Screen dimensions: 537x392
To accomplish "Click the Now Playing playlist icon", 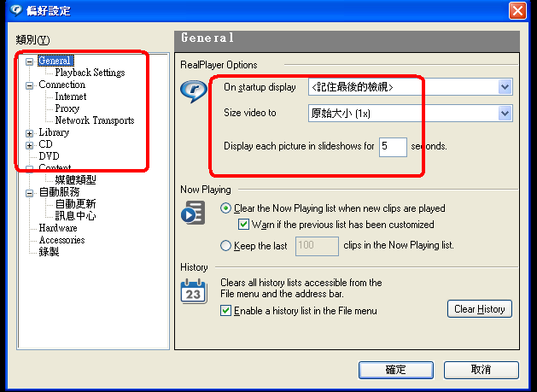I will 193,213.
